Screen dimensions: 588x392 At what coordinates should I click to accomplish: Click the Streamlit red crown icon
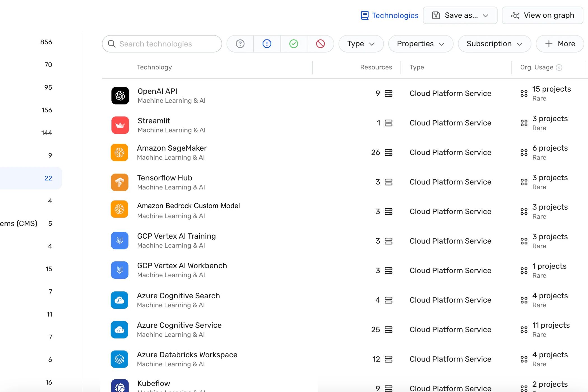120,125
